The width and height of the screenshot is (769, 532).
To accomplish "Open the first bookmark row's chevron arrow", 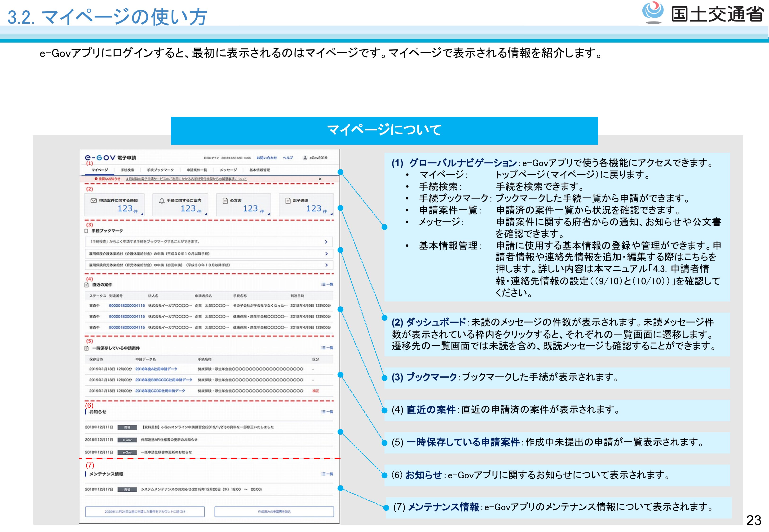I will point(326,242).
